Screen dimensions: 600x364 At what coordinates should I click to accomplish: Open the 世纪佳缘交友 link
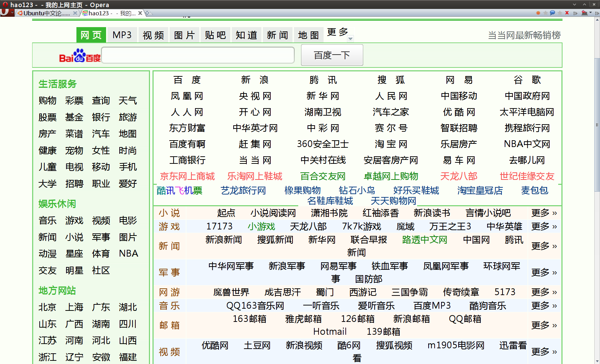coord(527,176)
